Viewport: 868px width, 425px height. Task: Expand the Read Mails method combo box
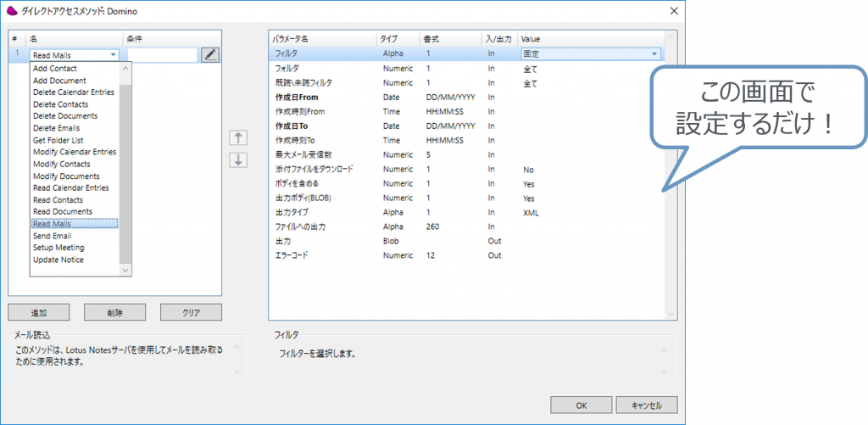click(x=114, y=55)
